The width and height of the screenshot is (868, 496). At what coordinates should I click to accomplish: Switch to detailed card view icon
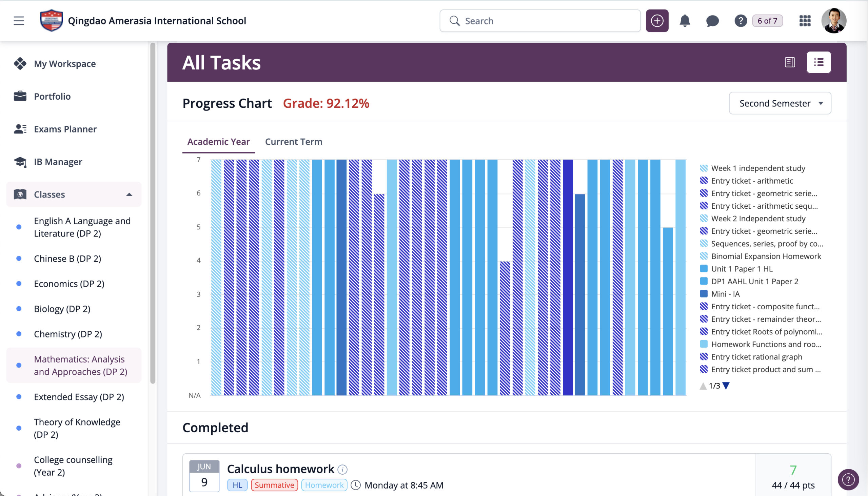coord(790,62)
